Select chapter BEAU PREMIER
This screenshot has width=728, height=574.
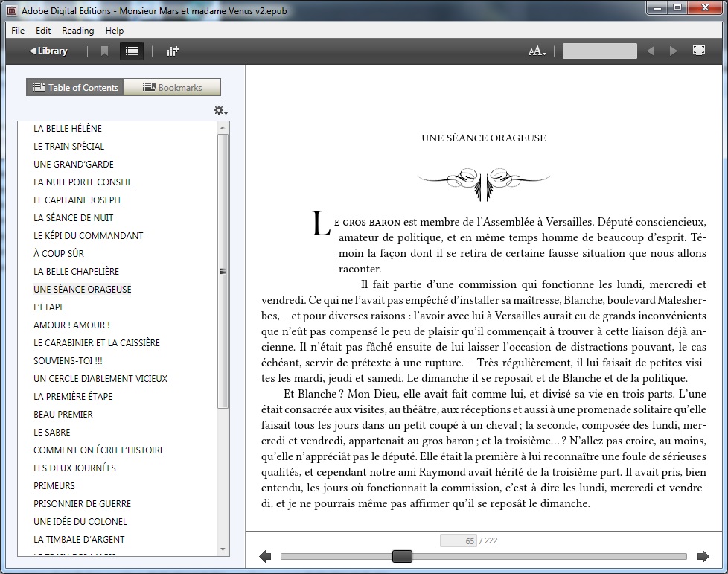point(63,415)
